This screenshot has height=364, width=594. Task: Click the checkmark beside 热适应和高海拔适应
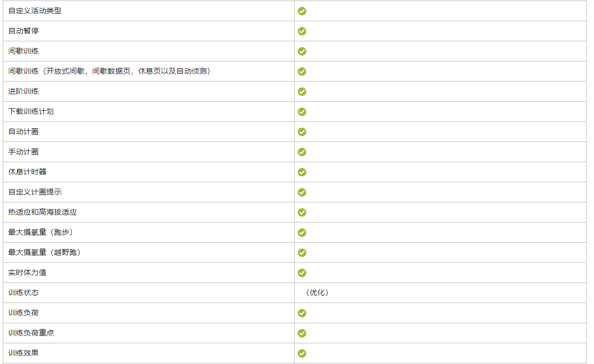click(302, 212)
